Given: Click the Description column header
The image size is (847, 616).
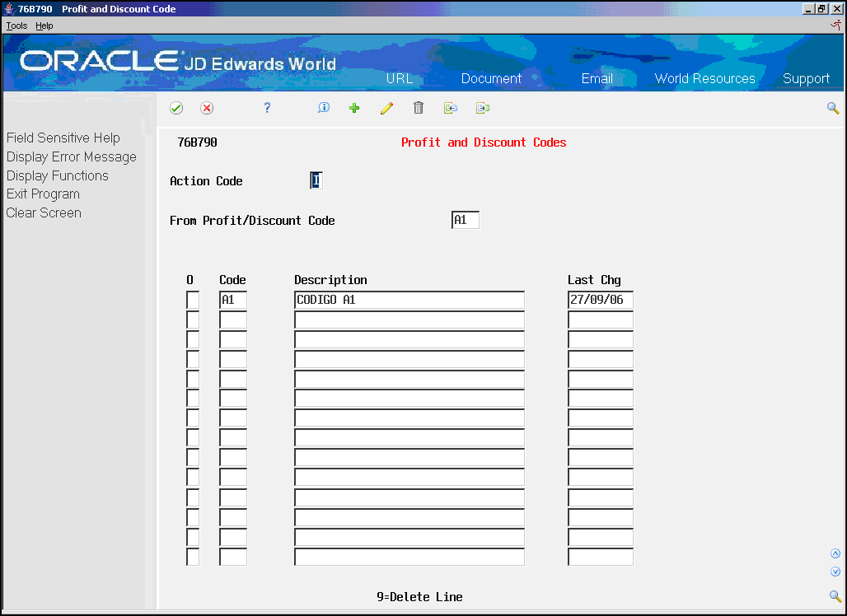Looking at the screenshot, I should tap(330, 280).
